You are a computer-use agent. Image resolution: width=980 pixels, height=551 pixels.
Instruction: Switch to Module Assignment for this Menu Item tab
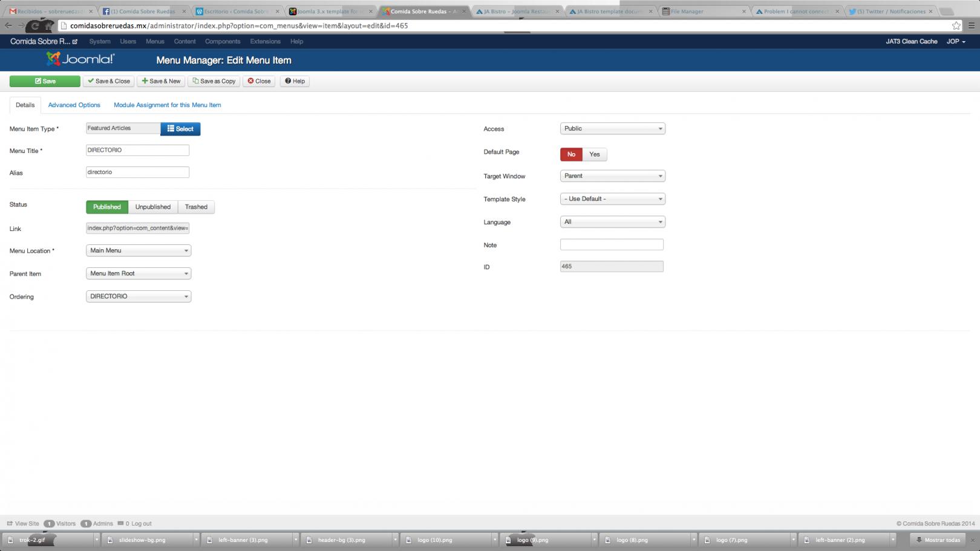(x=168, y=105)
